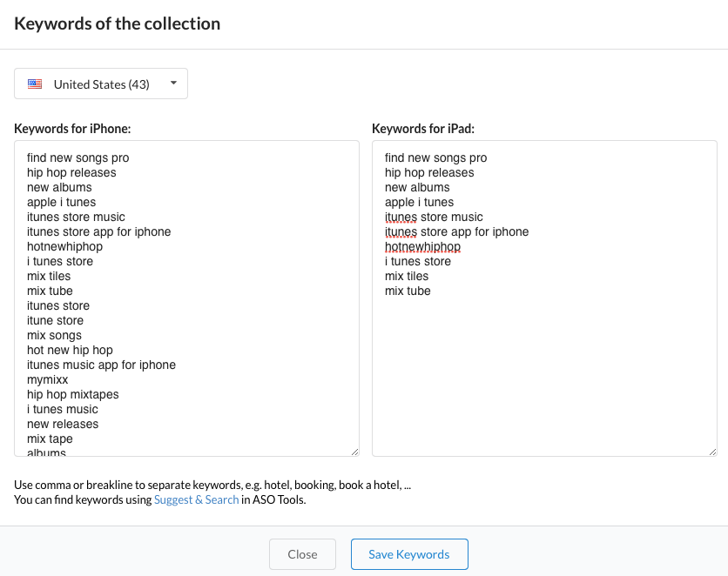Click the iPad keywords box resize handle

click(712, 451)
